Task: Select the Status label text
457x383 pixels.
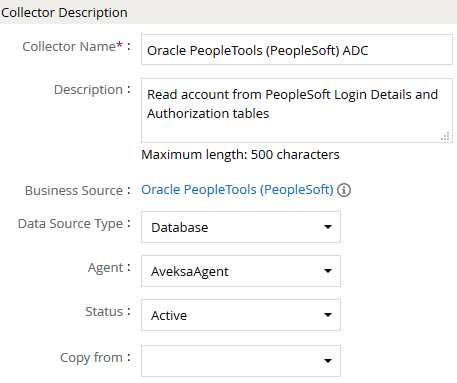Action: tap(104, 311)
